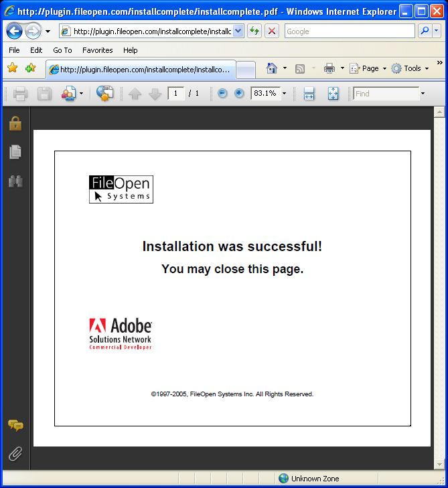Stop loading with the red X icon
The image size is (448, 488).
(272, 31)
